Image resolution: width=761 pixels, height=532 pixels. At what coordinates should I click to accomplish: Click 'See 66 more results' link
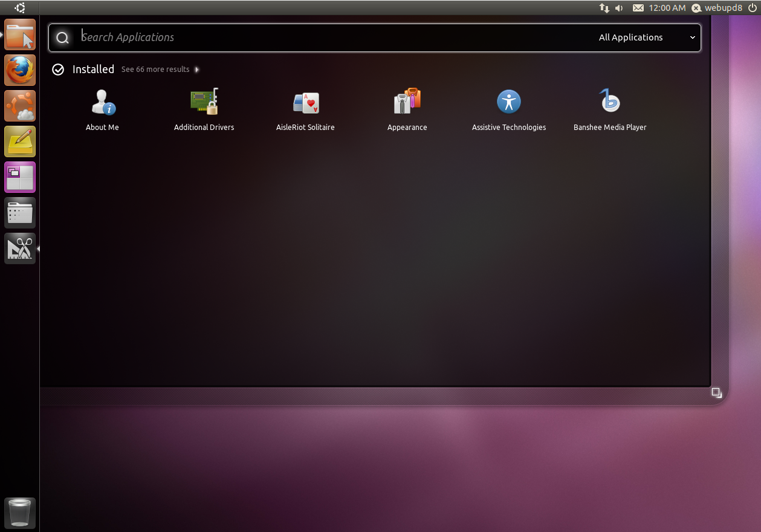click(x=155, y=70)
